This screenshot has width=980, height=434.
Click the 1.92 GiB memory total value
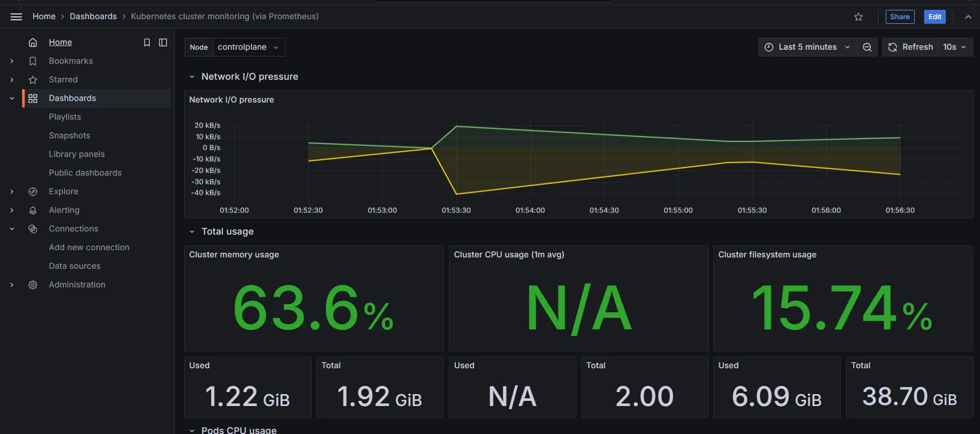[x=380, y=397]
